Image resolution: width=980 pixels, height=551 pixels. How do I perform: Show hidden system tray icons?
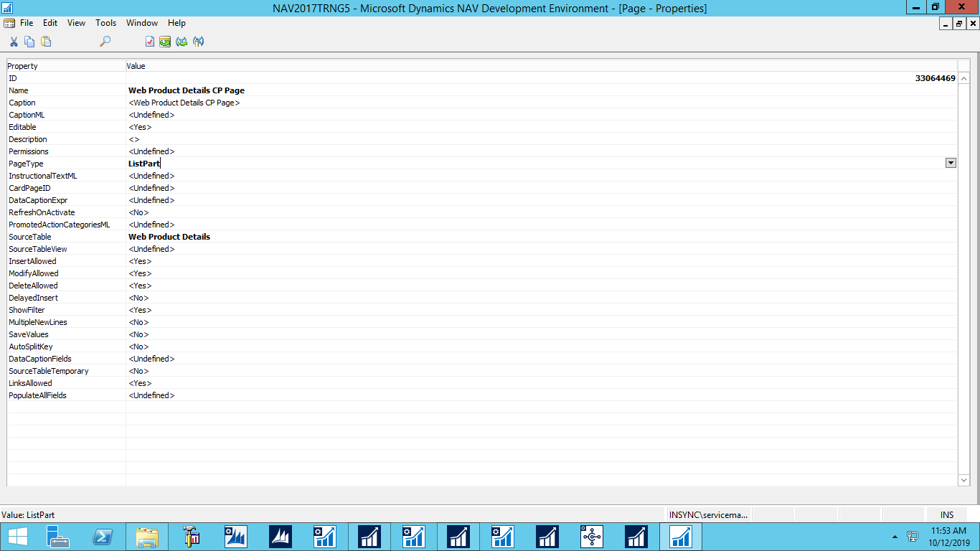point(894,537)
